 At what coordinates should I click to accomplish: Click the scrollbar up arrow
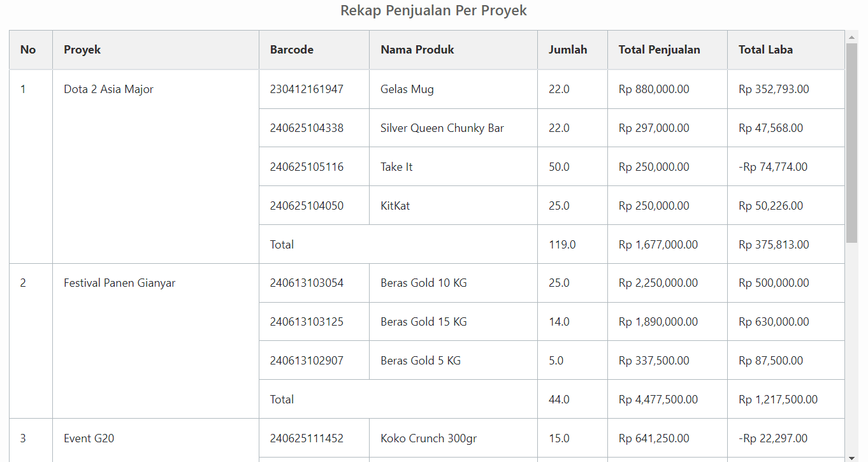[851, 37]
